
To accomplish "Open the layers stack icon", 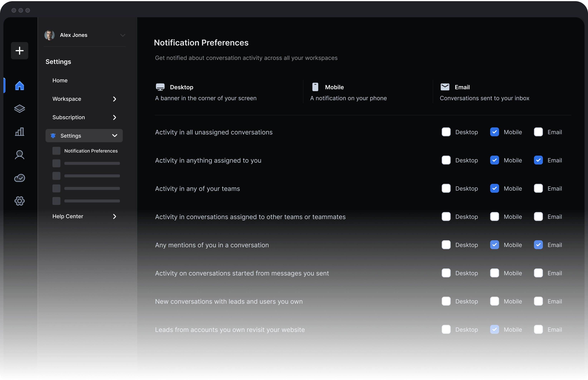I will tap(20, 109).
